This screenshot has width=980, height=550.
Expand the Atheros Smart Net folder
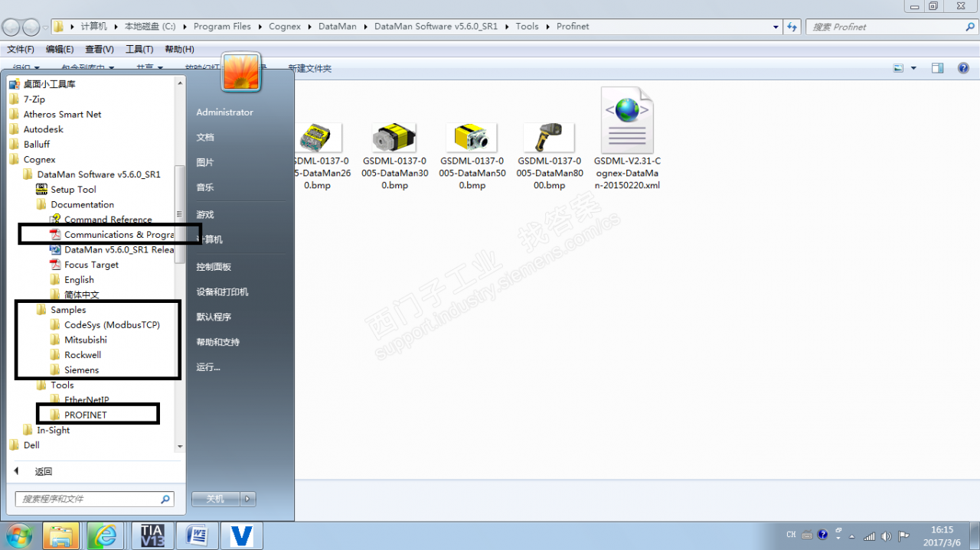(x=55, y=115)
